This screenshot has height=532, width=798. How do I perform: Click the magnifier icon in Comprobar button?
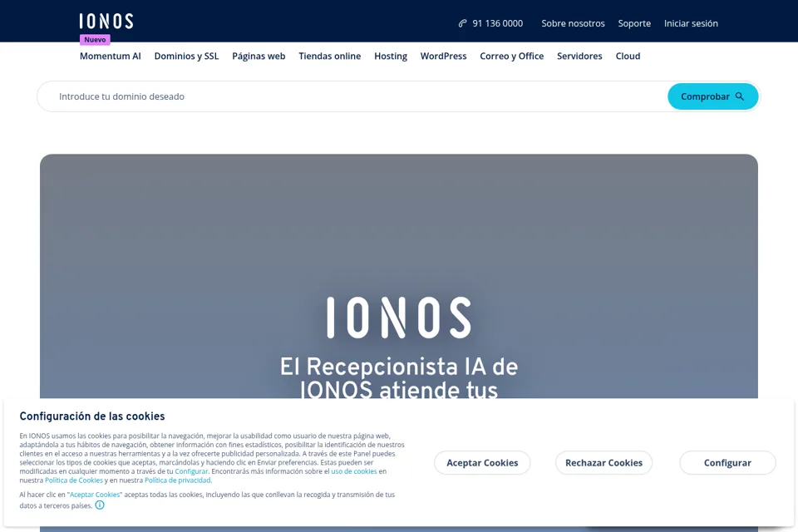pyautogui.click(x=740, y=96)
